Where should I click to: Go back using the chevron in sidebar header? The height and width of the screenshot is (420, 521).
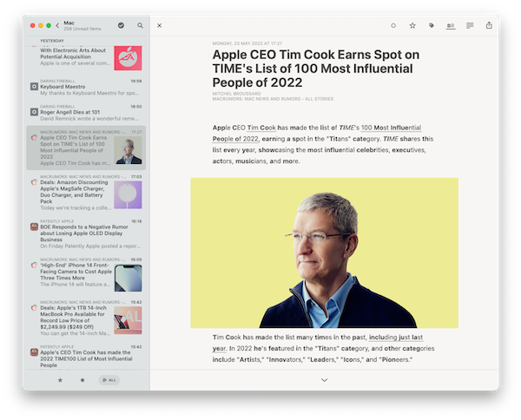click(x=57, y=25)
